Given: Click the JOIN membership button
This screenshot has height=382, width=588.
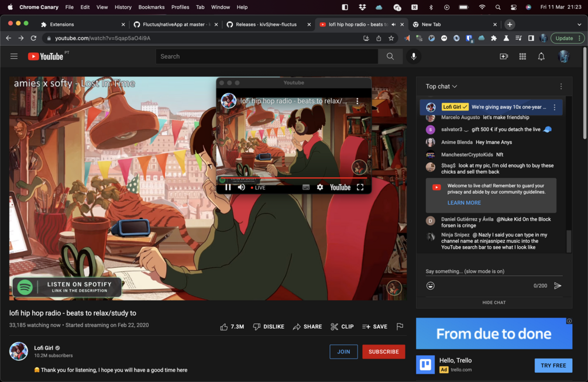Looking at the screenshot, I should (x=343, y=352).
